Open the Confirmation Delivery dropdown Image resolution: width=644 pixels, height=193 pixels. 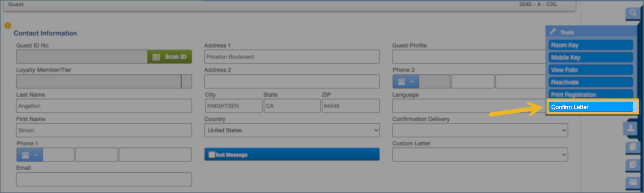click(x=480, y=130)
